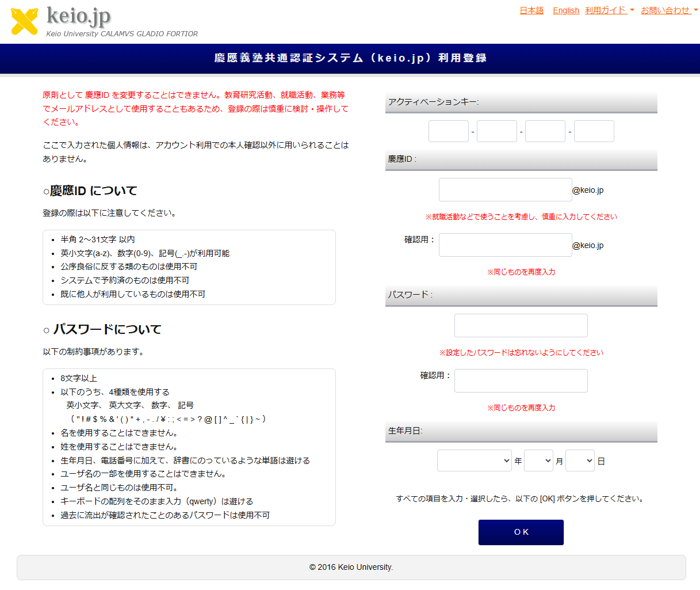Screen dimensions: 700x590
Task: Switch language to 日本語
Action: (531, 10)
